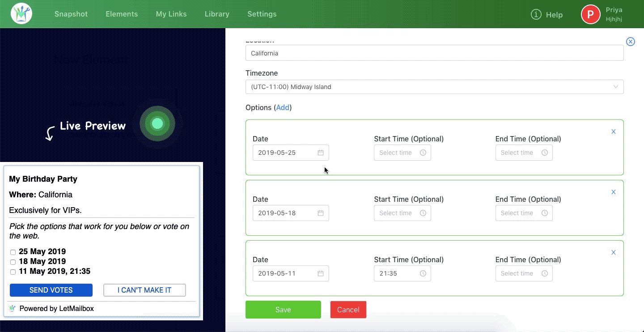Click clock icon in 2019-05-11 End Time
644x332 pixels.
(x=545, y=273)
